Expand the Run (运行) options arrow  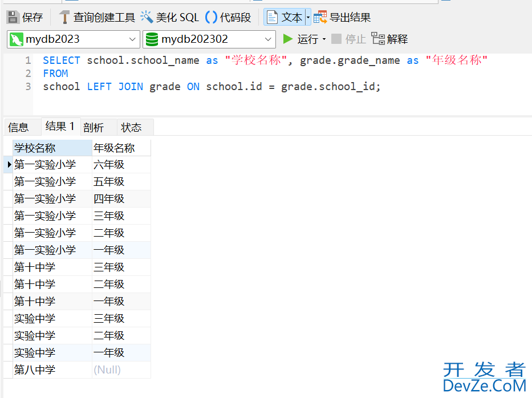click(324, 39)
